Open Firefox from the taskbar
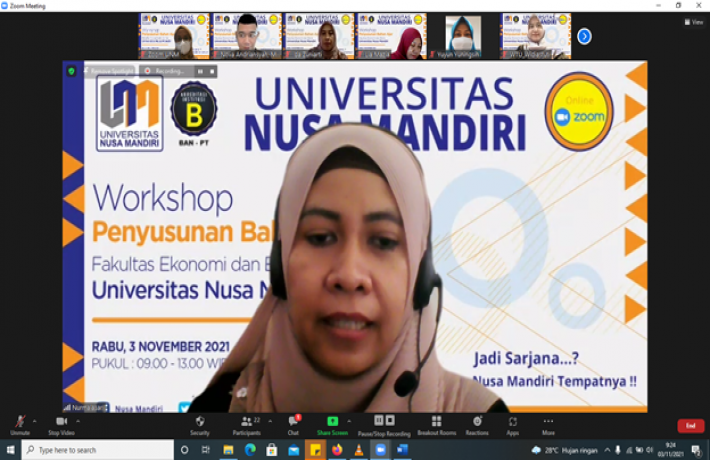This screenshot has height=460, width=710. 337,450
